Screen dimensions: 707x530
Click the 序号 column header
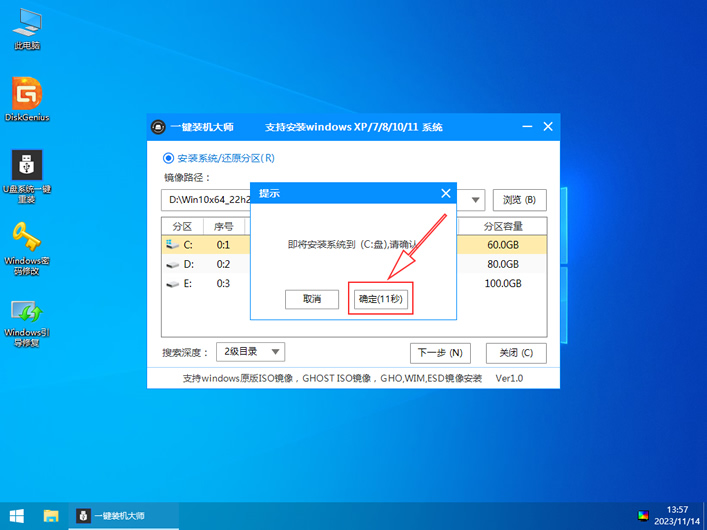224,226
